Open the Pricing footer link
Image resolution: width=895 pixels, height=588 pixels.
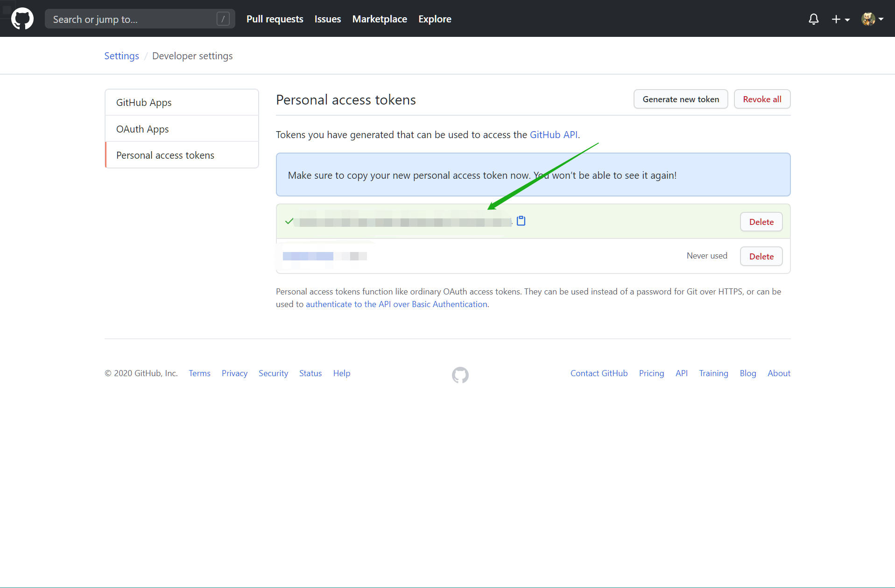(x=651, y=373)
